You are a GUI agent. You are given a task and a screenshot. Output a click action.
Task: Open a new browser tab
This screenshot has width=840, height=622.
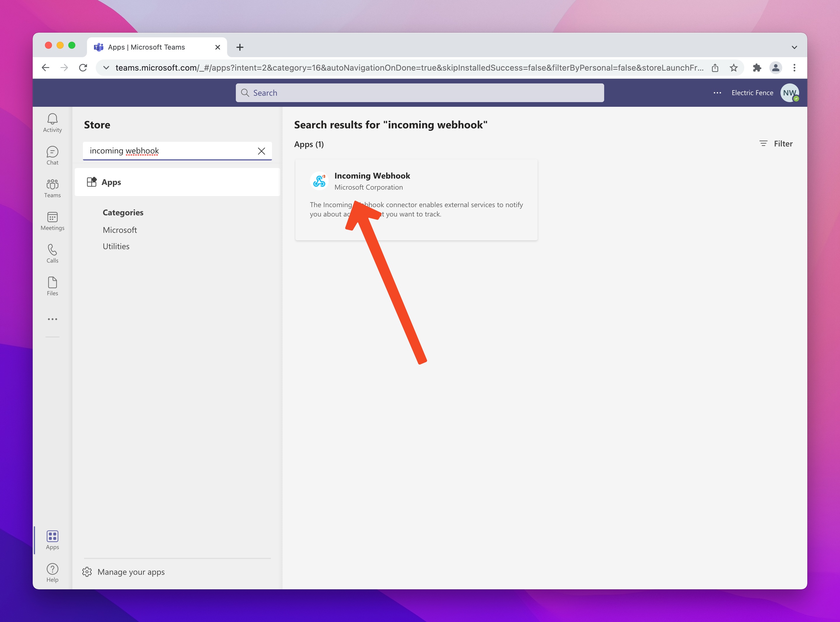click(x=240, y=48)
